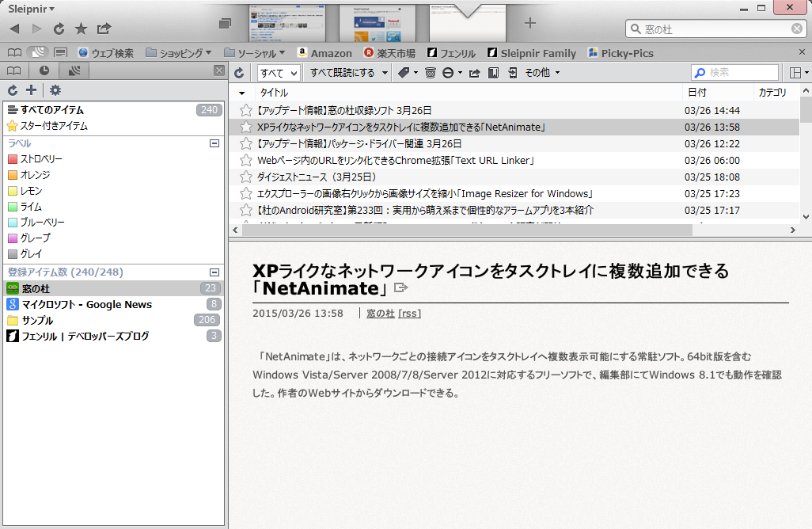The width and height of the screenshot is (812, 529).
Task: Refresh the RSS feed list
Action: [13, 90]
